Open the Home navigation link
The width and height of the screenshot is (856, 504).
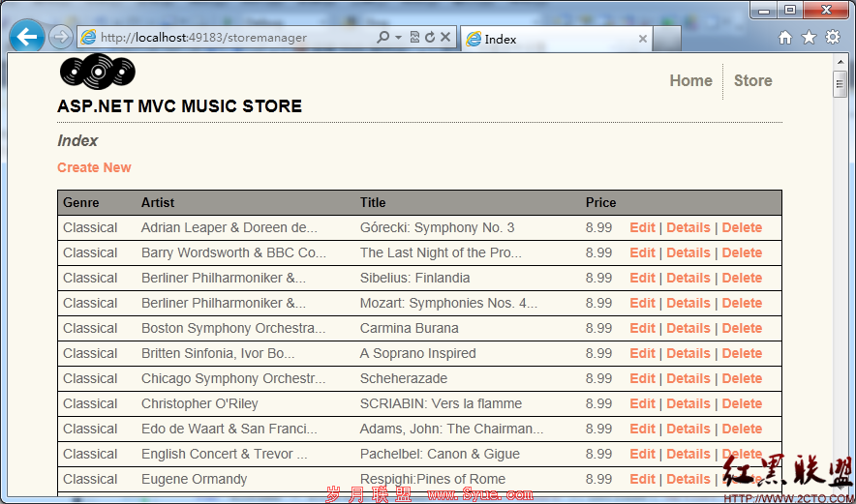[690, 80]
